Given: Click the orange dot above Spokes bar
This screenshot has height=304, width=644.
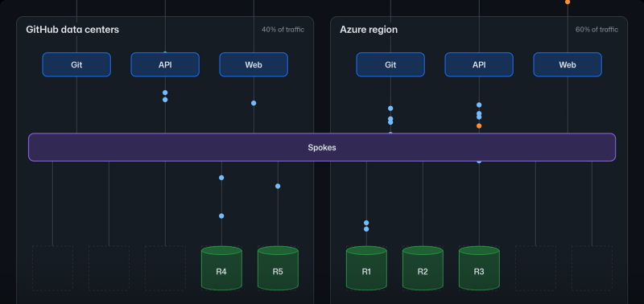Looking at the screenshot, I should pos(479,126).
